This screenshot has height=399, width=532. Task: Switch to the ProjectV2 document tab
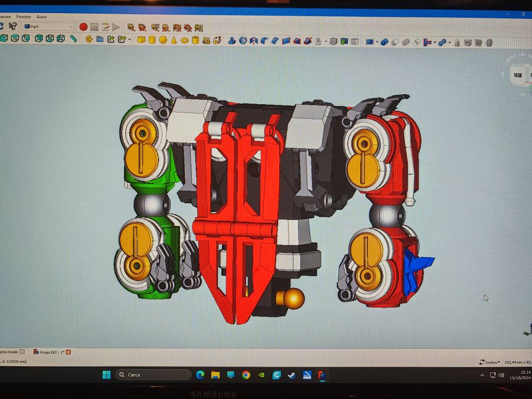(x=51, y=352)
